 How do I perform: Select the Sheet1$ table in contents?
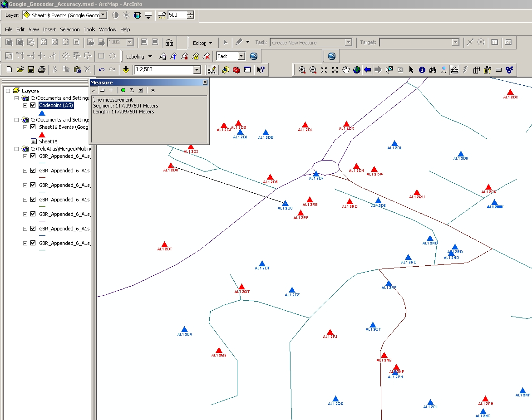point(48,142)
